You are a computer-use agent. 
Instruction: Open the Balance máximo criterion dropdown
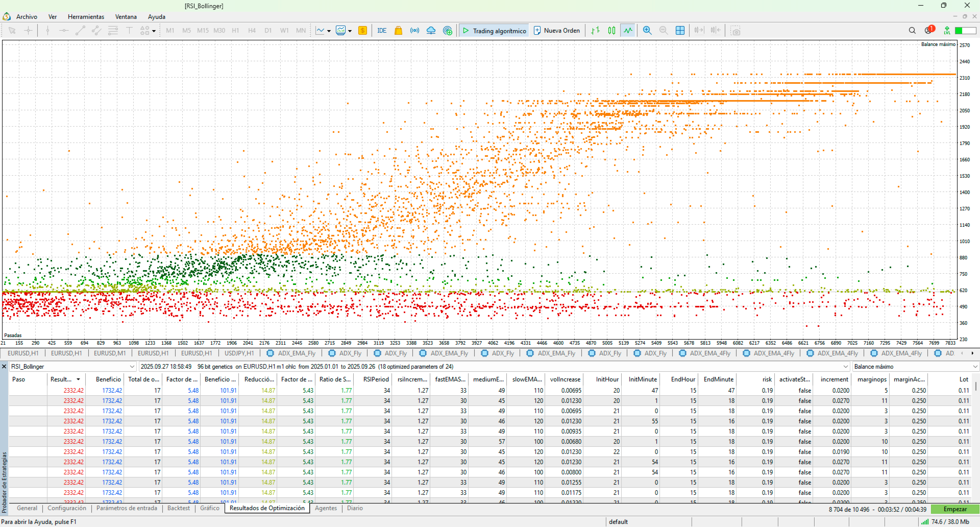click(975, 367)
